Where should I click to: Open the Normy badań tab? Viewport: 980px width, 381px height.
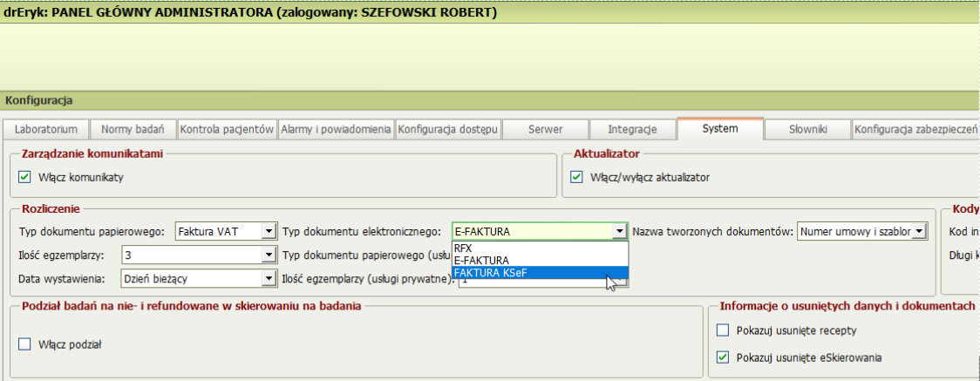coord(133,130)
